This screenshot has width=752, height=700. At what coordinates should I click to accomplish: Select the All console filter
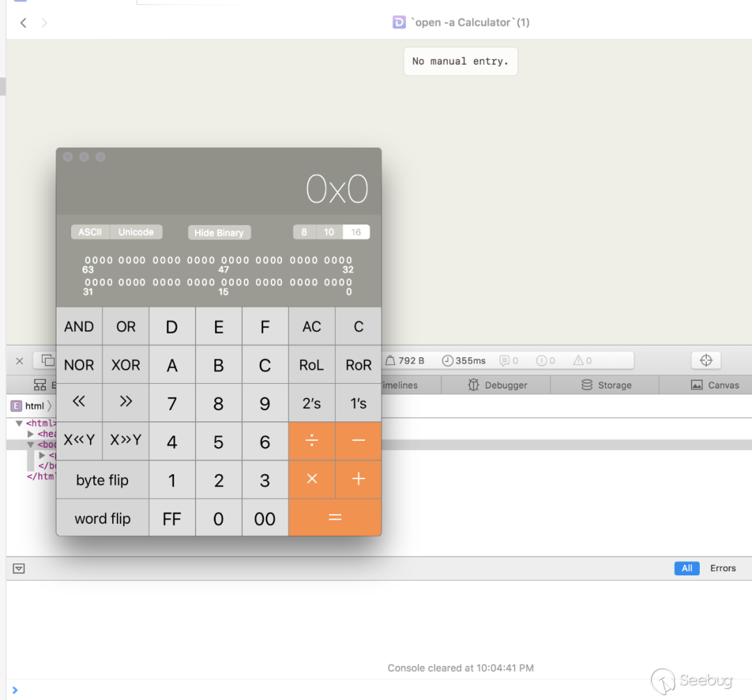[x=687, y=568]
